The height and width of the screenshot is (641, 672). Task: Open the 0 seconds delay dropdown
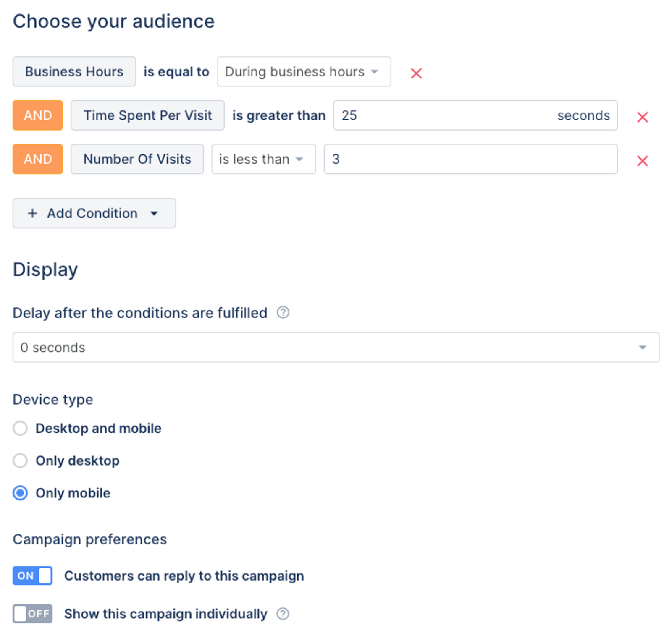pos(336,348)
